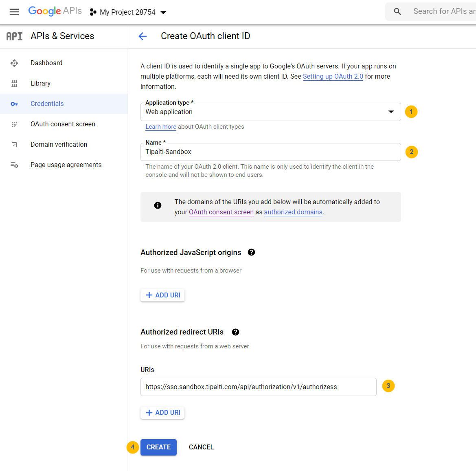The image size is (476, 471).
Task: Click ADD URI under Authorized redirect URIs
Action: pyautogui.click(x=162, y=412)
